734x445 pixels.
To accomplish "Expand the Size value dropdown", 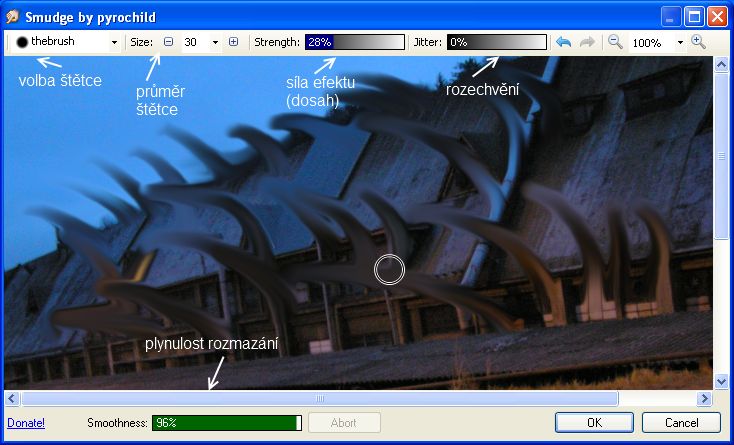I will [215, 43].
